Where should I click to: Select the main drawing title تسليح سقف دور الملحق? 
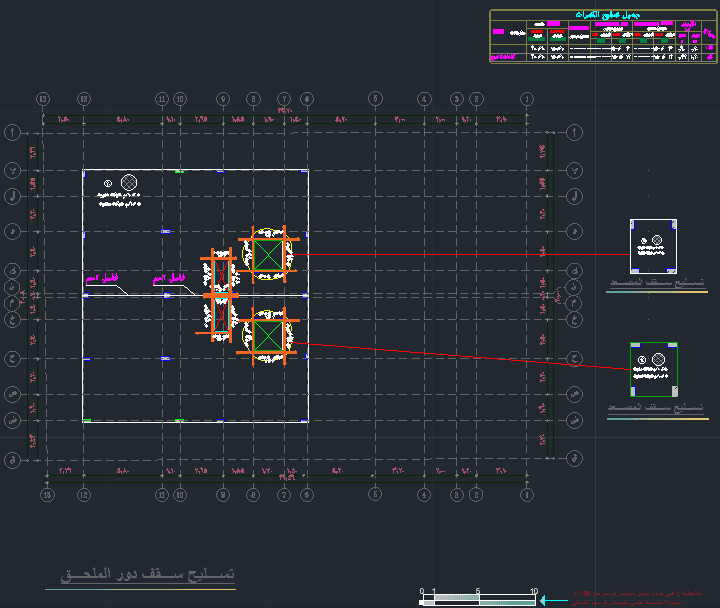click(x=148, y=574)
